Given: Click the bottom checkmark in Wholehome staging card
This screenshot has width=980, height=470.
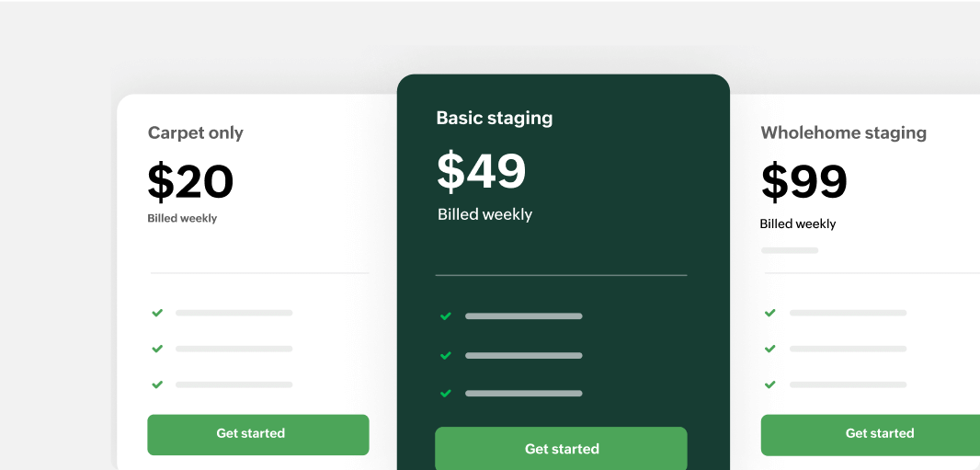Looking at the screenshot, I should pos(770,384).
